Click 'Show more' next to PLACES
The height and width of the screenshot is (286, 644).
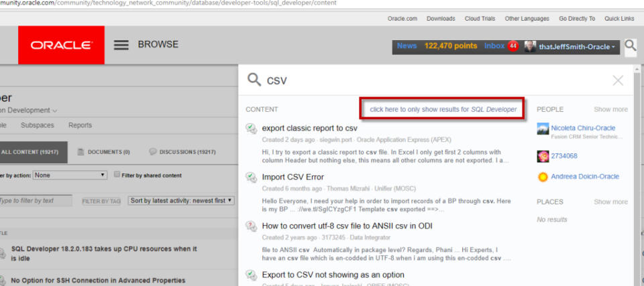coord(610,202)
